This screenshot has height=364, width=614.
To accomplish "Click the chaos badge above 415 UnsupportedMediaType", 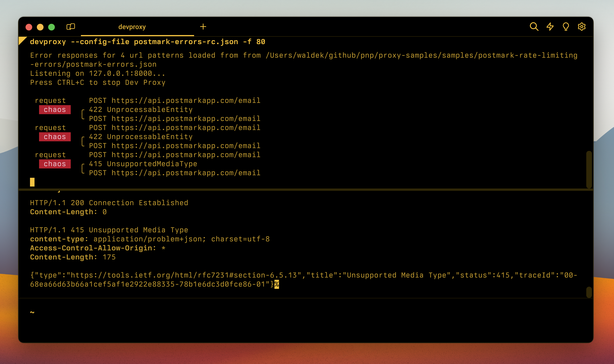I will (55, 164).
